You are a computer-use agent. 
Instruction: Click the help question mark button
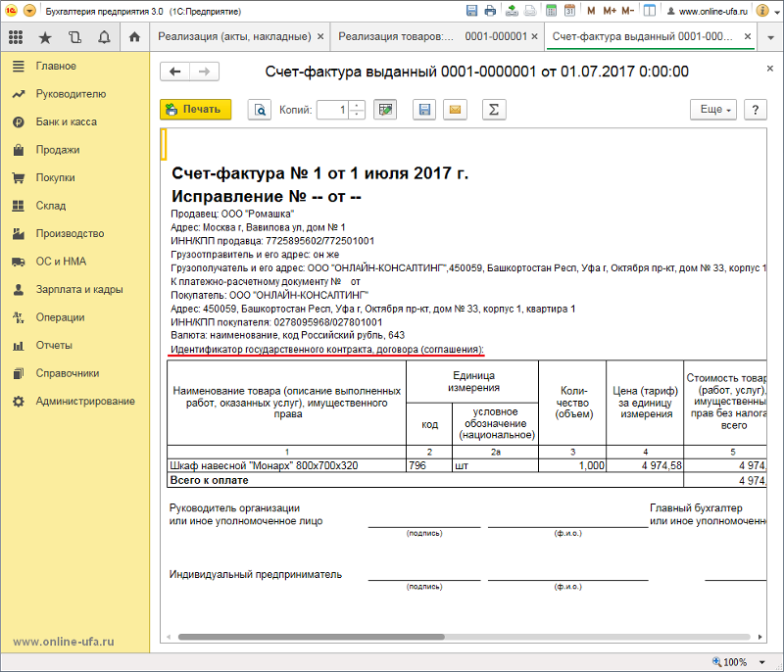755,110
